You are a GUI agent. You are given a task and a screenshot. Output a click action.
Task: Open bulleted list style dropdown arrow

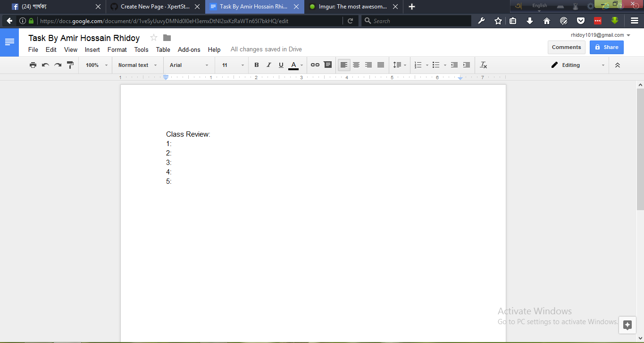[x=445, y=65]
